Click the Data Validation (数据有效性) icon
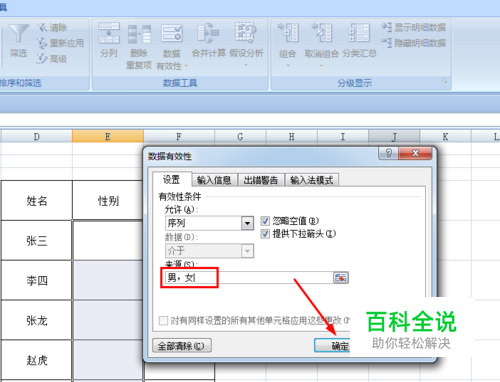 click(172, 33)
